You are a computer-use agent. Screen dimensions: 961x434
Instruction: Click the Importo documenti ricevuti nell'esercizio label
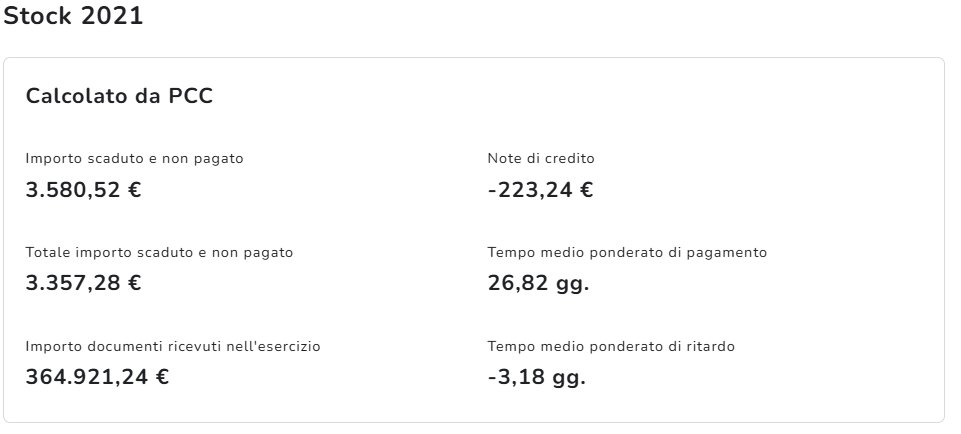pyautogui.click(x=173, y=347)
